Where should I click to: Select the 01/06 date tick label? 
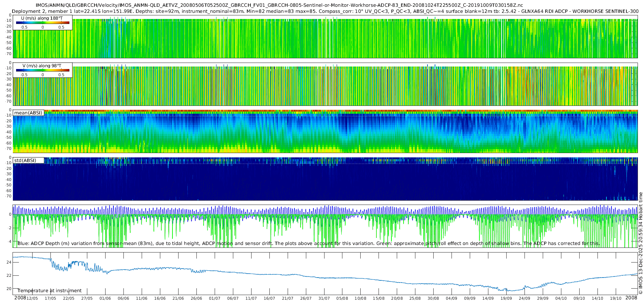105,299
